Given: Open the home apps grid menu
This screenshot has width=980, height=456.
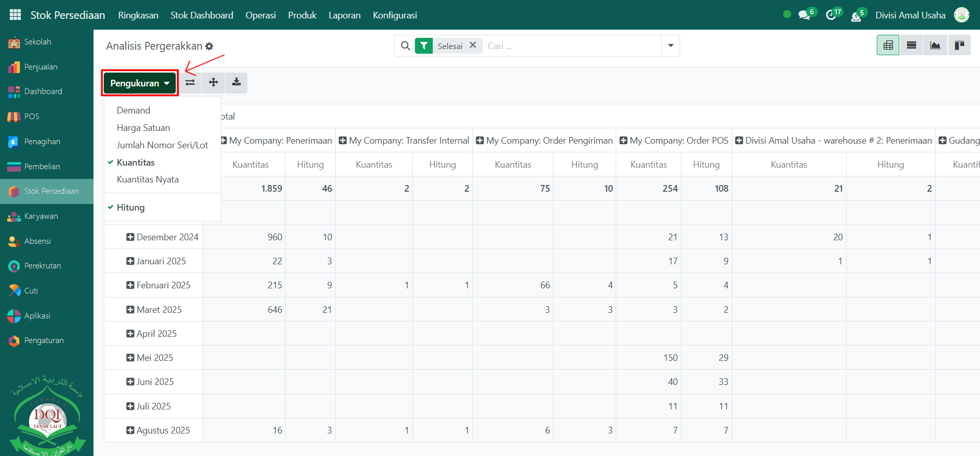Looking at the screenshot, I should [15, 15].
